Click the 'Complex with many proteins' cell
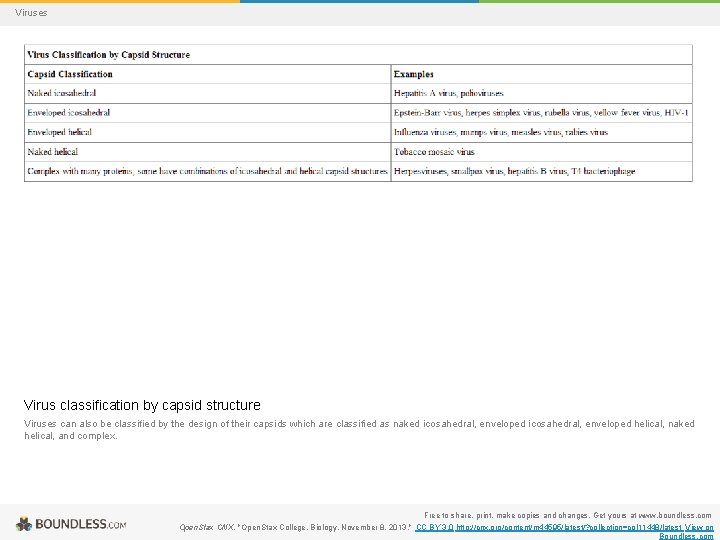The height and width of the screenshot is (540, 720). click(208, 171)
